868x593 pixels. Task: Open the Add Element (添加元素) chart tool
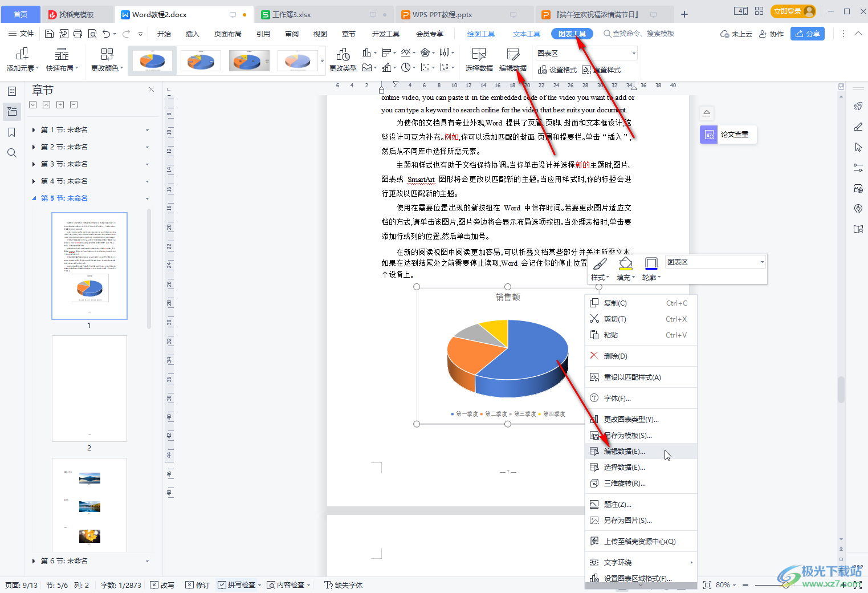click(22, 60)
